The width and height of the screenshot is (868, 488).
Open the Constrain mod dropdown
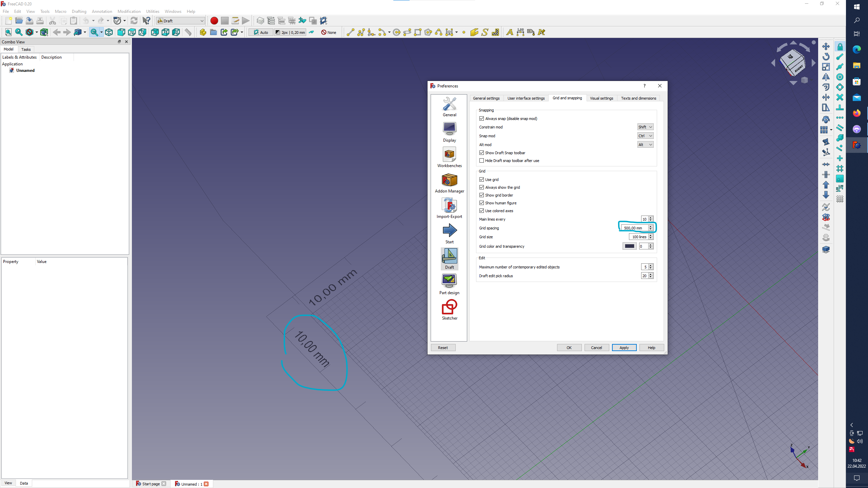645,127
